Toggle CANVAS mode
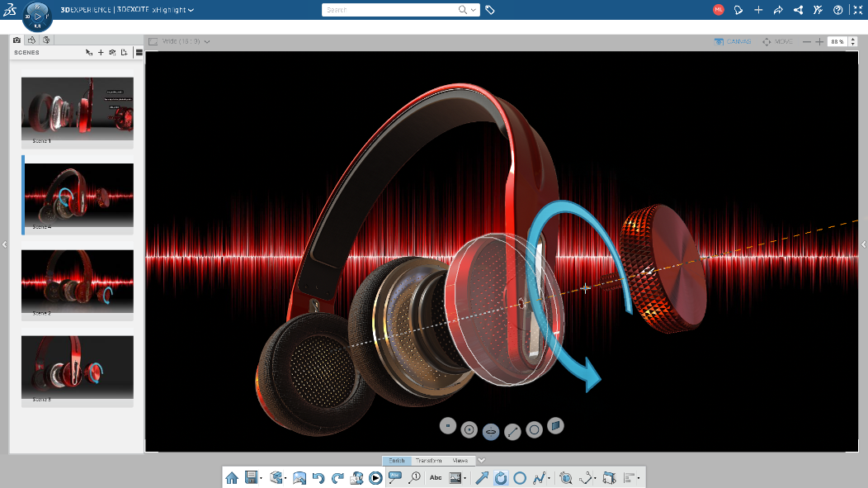868x488 pixels. (x=733, y=41)
